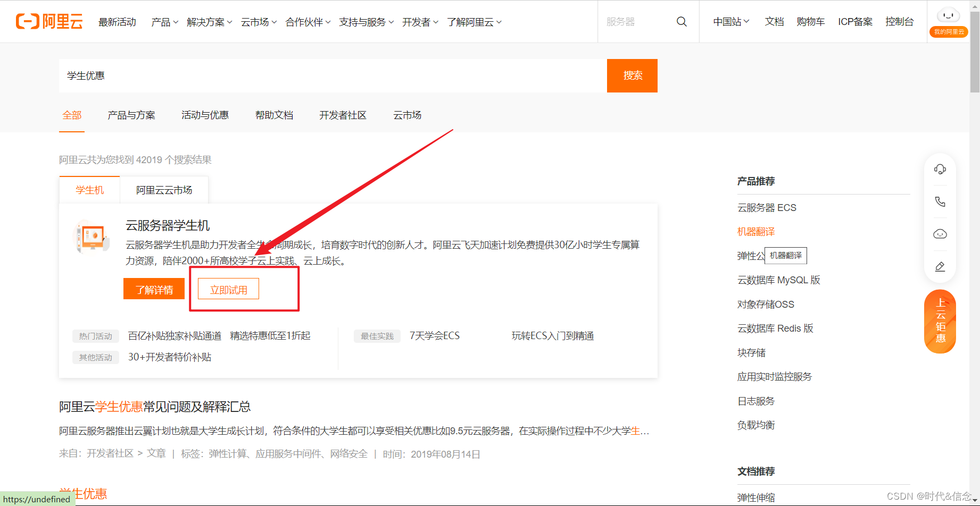Switch to the 阿里云云市场 result tab
Image resolution: width=980 pixels, height=506 pixels.
164,190
